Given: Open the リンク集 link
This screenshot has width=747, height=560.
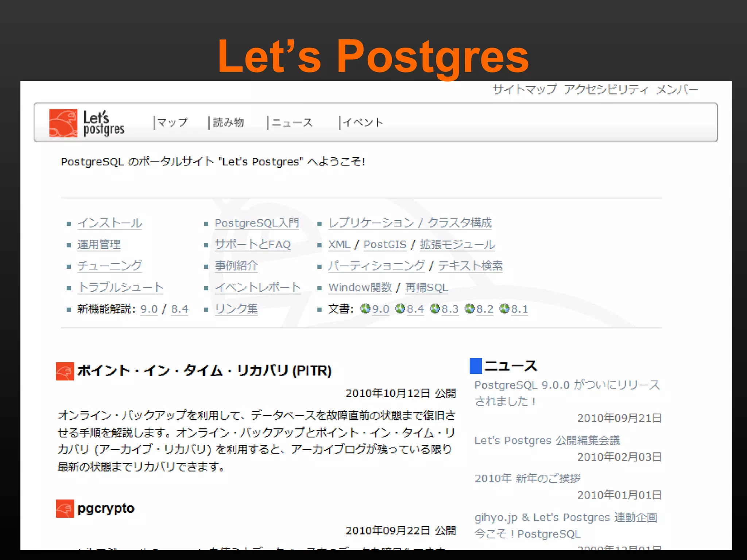Looking at the screenshot, I should [236, 309].
